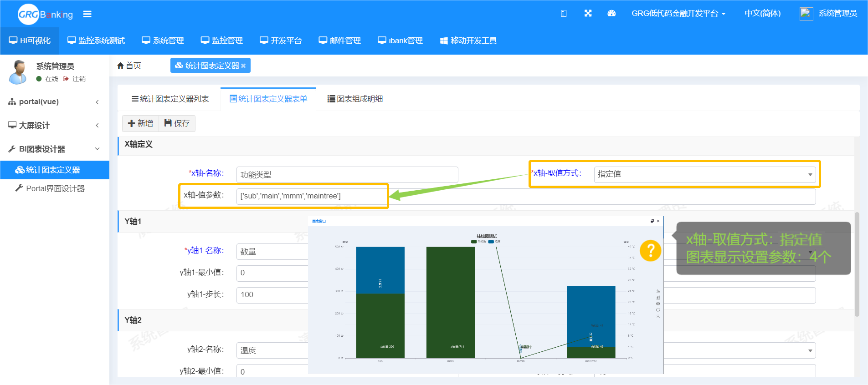Click the 在线 status indicator
The image size is (868, 385).
coord(47,79)
